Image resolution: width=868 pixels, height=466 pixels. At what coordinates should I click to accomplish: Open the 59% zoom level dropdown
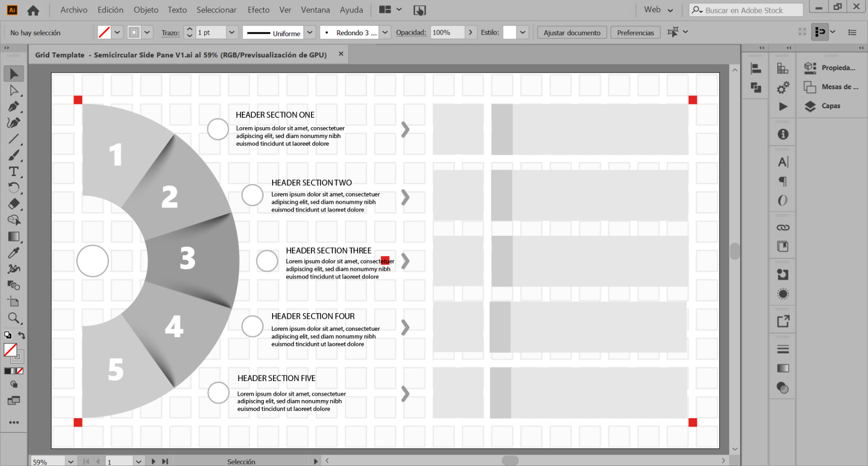(x=71, y=461)
